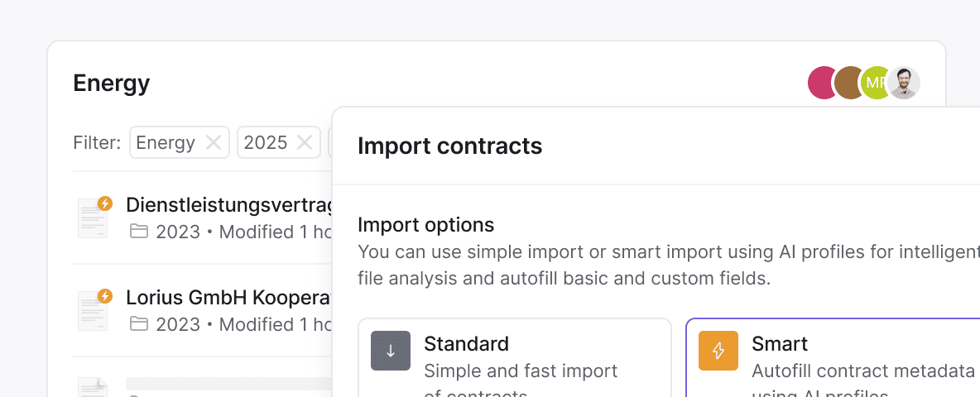This screenshot has height=397, width=980.
Task: Click the orange lightning Smart import icon
Action: [718, 351]
